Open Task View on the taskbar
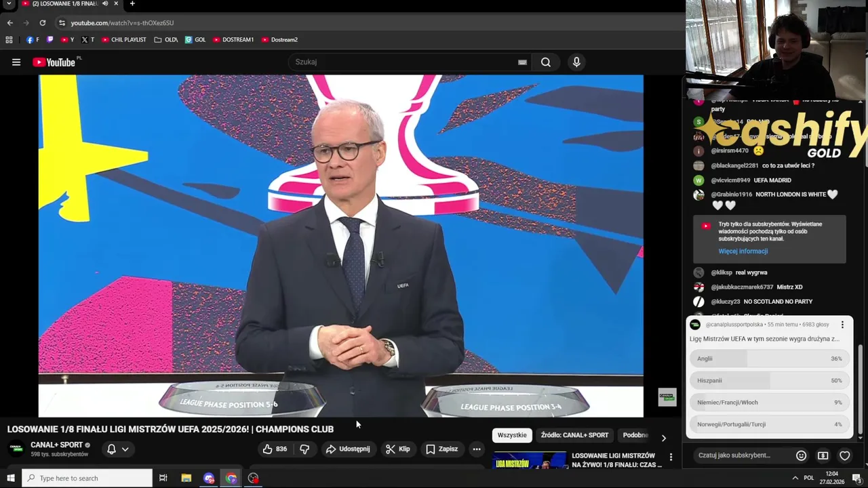Image resolution: width=868 pixels, height=488 pixels. 163,478
